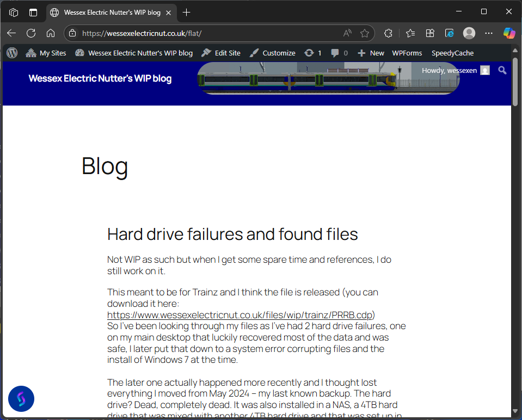Screen dimensions: 522x420
Task: Open the Howdy, wessexen account menu
Action: 456,71
